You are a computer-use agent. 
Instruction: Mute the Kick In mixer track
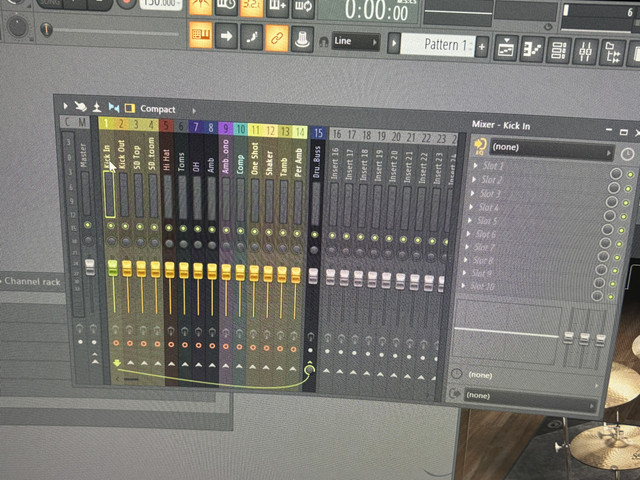click(x=111, y=227)
